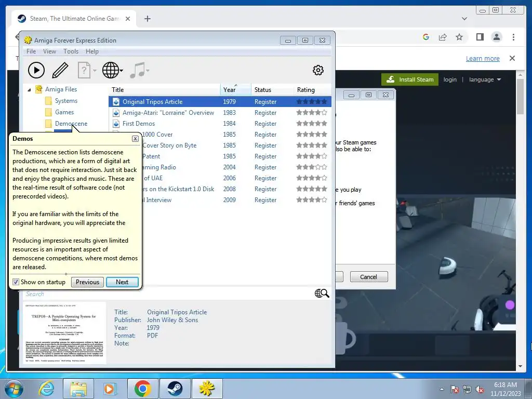This screenshot has width=532, height=399.
Task: Click the music notes icon in toolbar
Action: (137, 70)
